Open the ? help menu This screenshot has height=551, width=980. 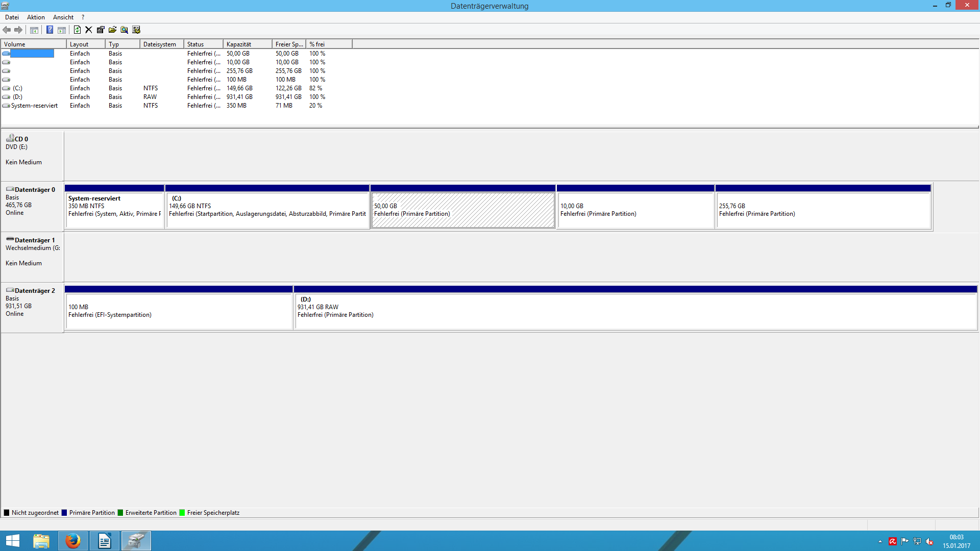point(83,17)
